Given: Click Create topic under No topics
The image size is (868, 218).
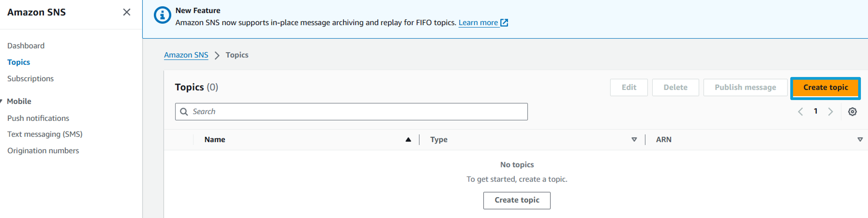Looking at the screenshot, I should [x=516, y=200].
